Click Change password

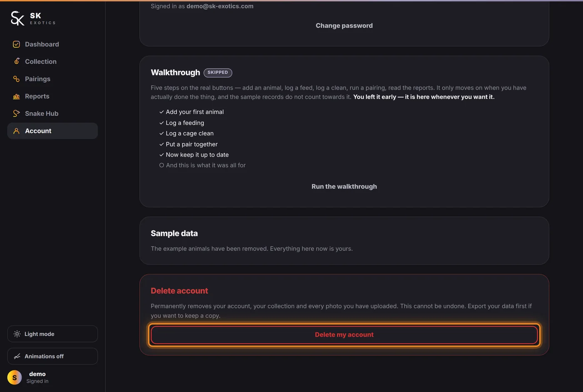[x=344, y=26]
